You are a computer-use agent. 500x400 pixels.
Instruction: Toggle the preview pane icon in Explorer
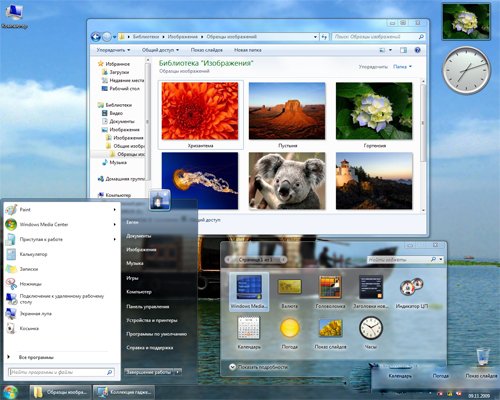pyautogui.click(x=403, y=50)
